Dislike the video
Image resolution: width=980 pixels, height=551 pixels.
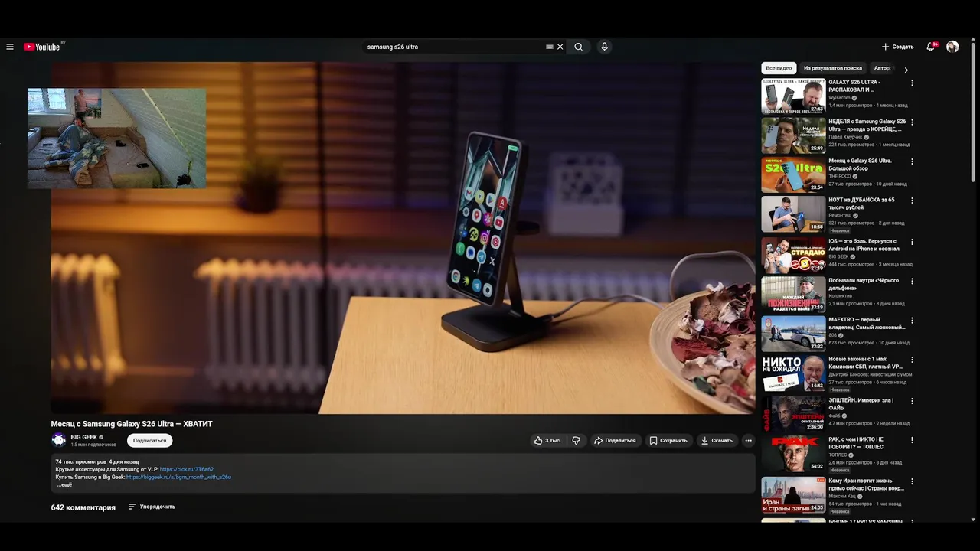[x=577, y=441]
